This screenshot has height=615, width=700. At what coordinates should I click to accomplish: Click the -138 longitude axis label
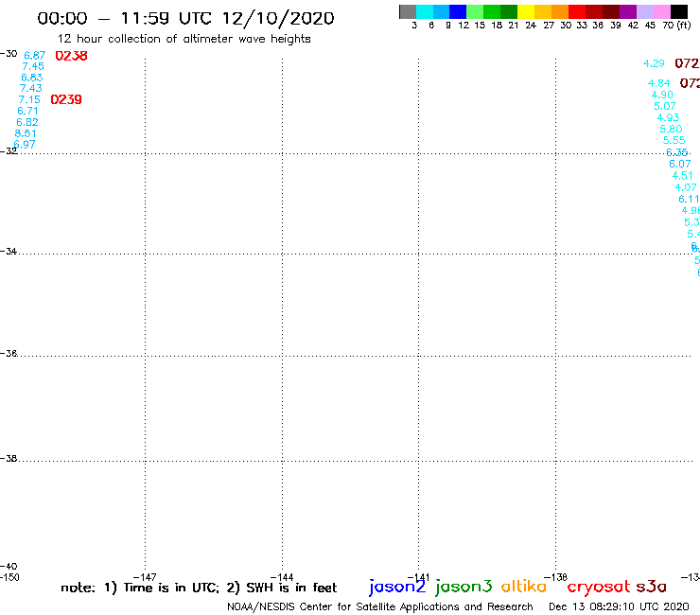[556, 577]
